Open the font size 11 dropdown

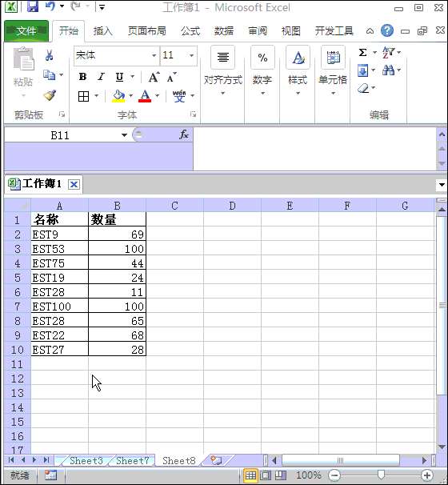(192, 56)
